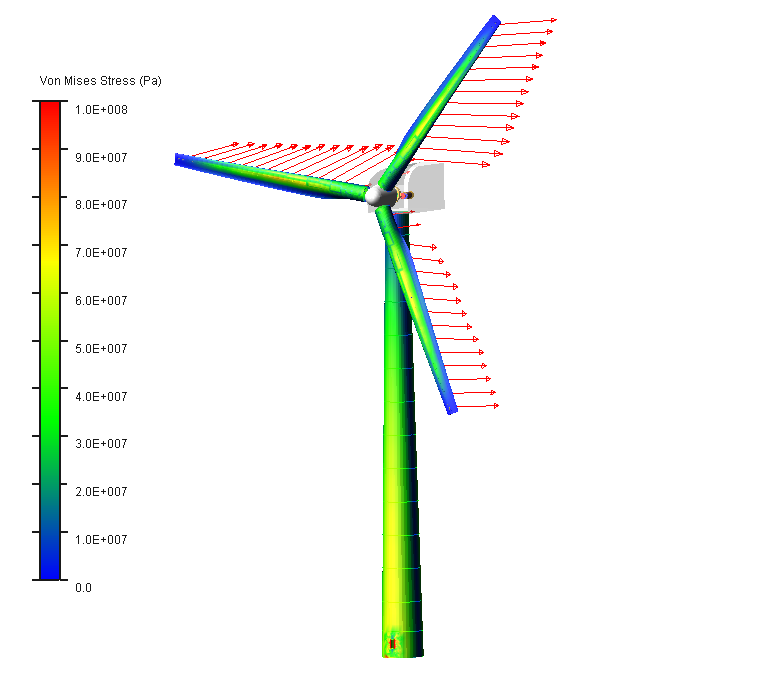Select the rotor hub sphere
The height and width of the screenshot is (685, 780).
[380, 194]
